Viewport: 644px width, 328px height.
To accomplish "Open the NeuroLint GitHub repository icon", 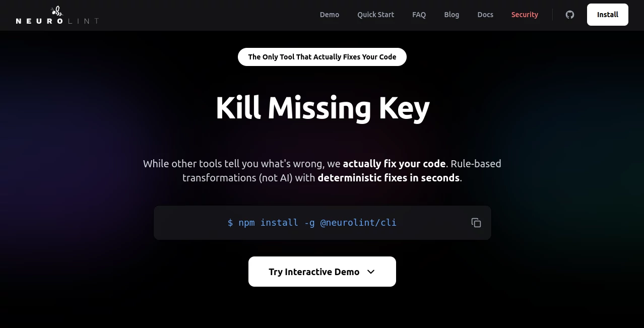I will 569,15.
